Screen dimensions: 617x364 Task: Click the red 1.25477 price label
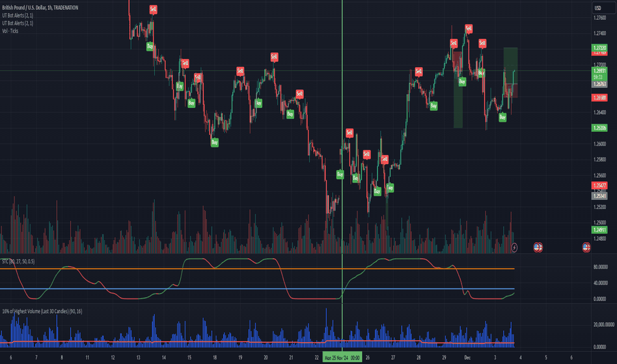[600, 185]
